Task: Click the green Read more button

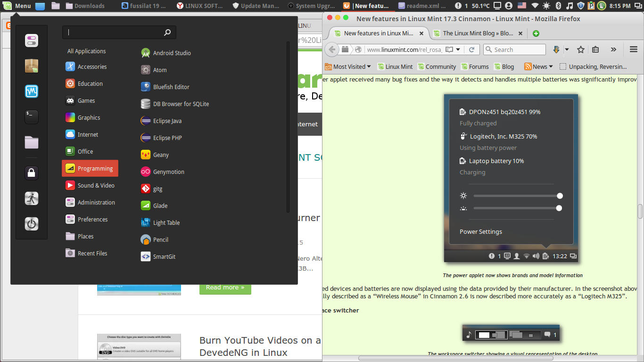Action: click(225, 287)
